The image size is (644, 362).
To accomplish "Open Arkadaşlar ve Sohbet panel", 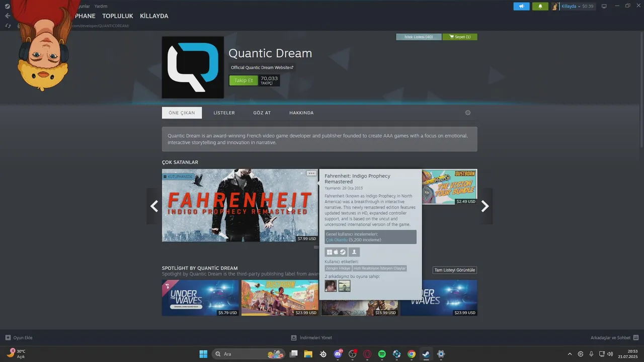I will point(614,338).
